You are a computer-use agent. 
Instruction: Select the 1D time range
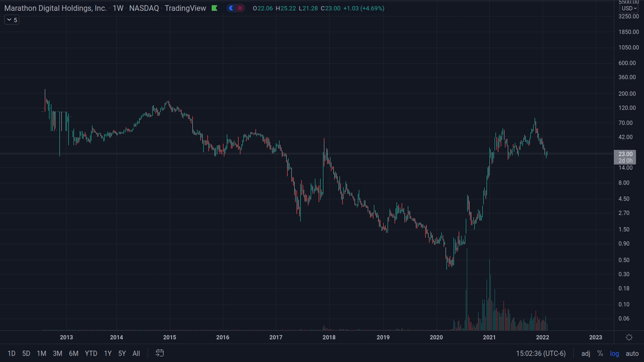pos(11,353)
